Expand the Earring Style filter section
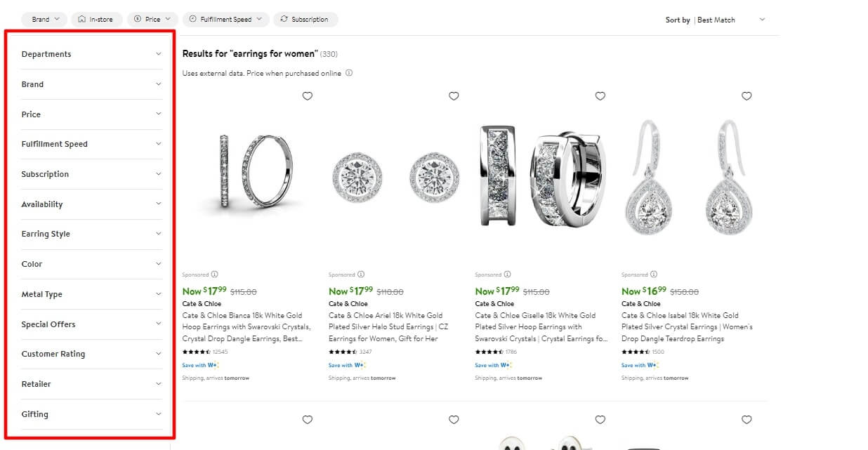 [x=91, y=234]
